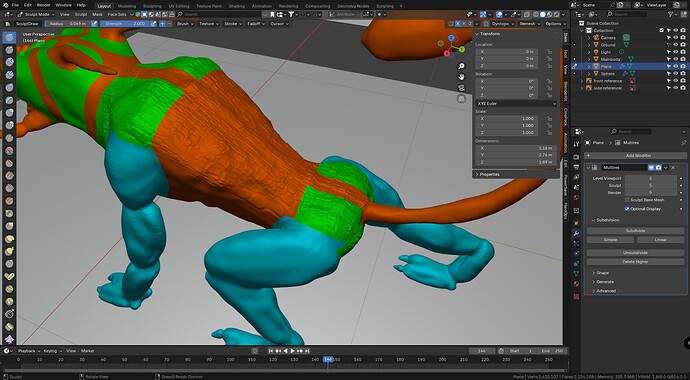The image size is (690, 380).
Task: Click the zoom magnifier viewport icon
Action: pyautogui.click(x=461, y=66)
